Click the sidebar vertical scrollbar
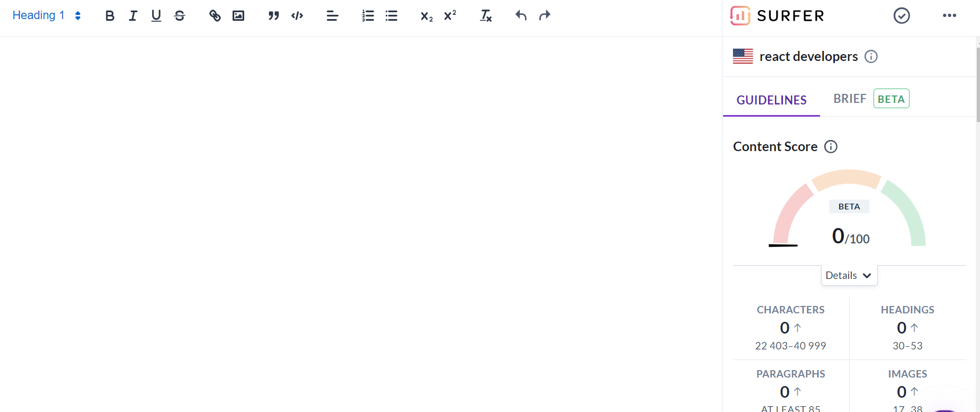Screen dimensions: 980x412 coord(978,85)
